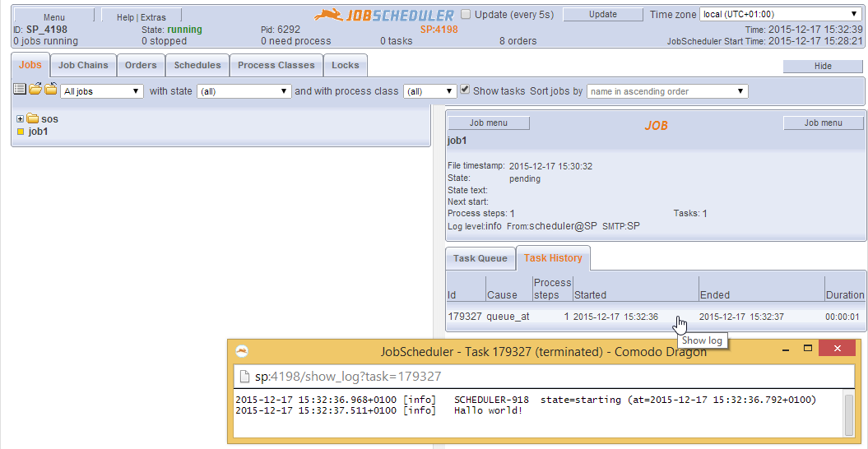Open the Locks tab
868x449 pixels.
coord(346,65)
